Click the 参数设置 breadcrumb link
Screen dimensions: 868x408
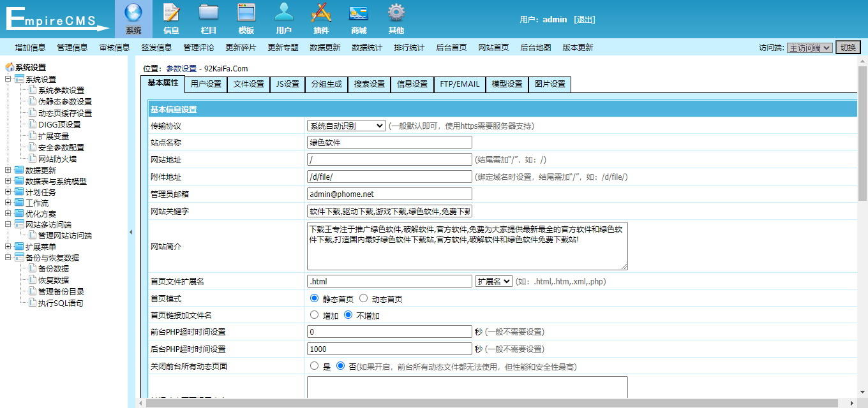tap(181, 69)
